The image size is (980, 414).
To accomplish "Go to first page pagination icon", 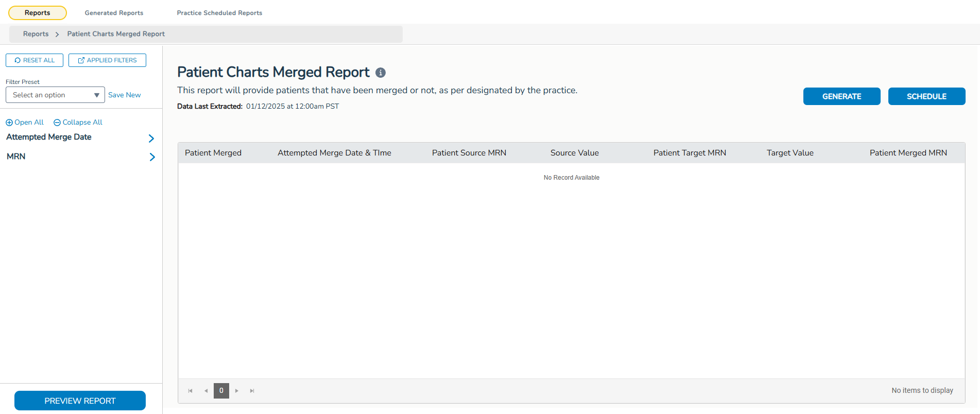I will pyautogui.click(x=191, y=391).
